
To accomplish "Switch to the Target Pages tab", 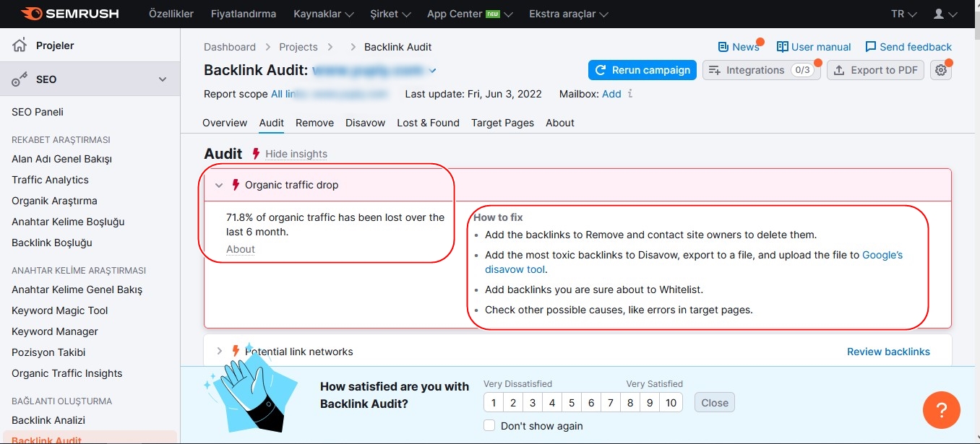I will pyautogui.click(x=502, y=123).
